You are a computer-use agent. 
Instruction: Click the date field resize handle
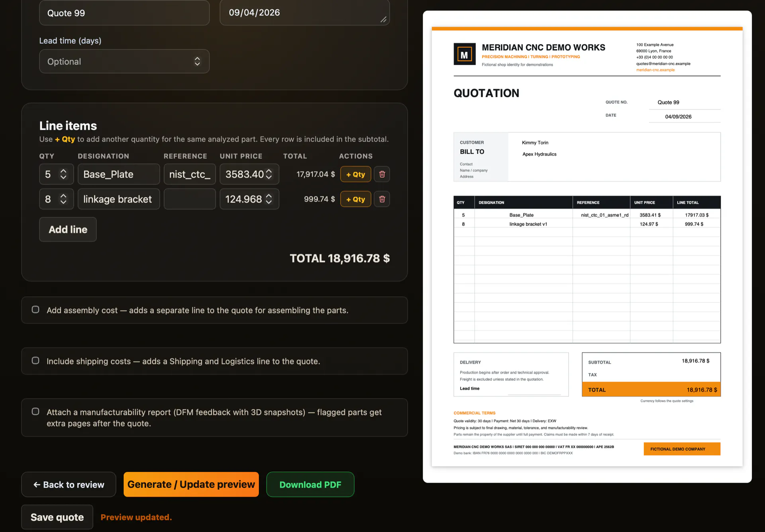coord(383,20)
